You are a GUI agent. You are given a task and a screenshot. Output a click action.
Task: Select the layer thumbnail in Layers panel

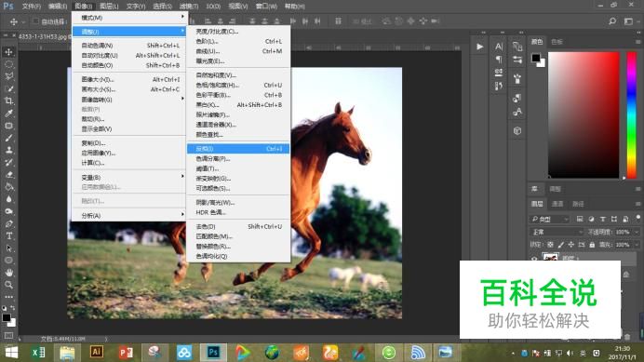point(550,257)
